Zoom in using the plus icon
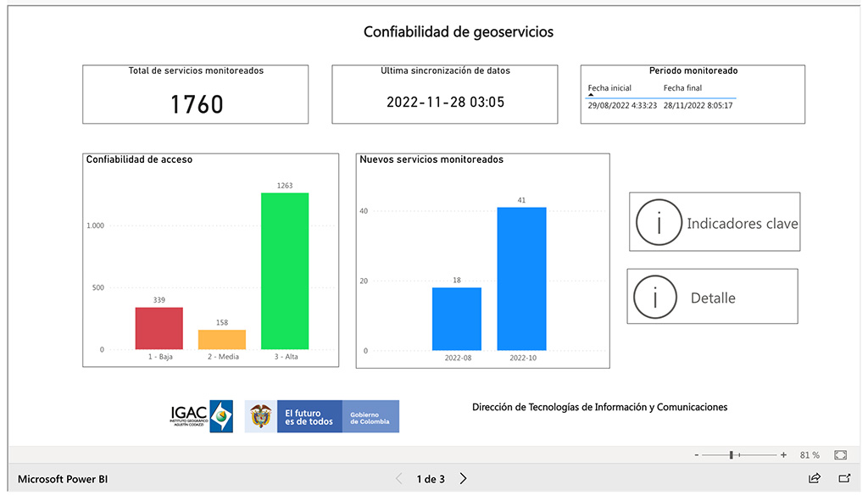The width and height of the screenshot is (868, 501). pyautogui.click(x=783, y=454)
